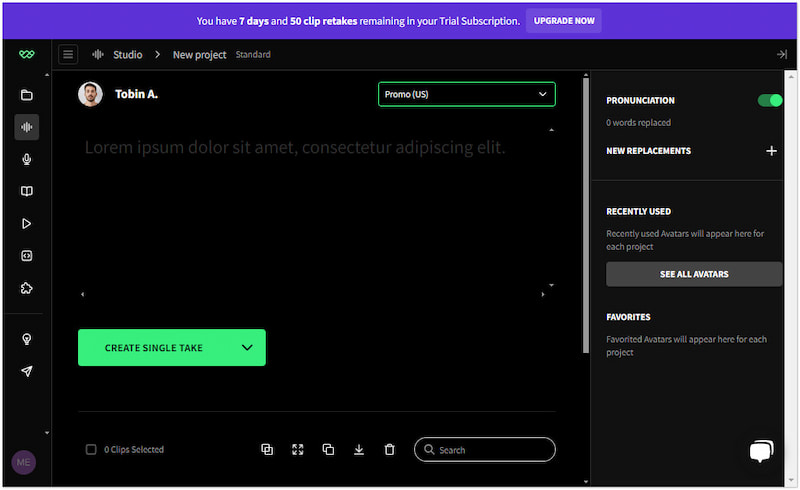Click the ME profile avatar
Screen dimensions: 800x490
coord(24,462)
